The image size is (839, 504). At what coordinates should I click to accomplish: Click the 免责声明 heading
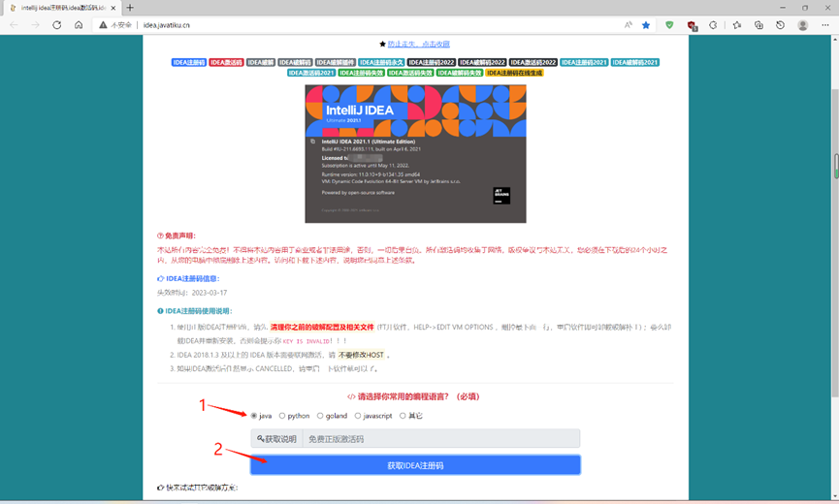pos(177,236)
